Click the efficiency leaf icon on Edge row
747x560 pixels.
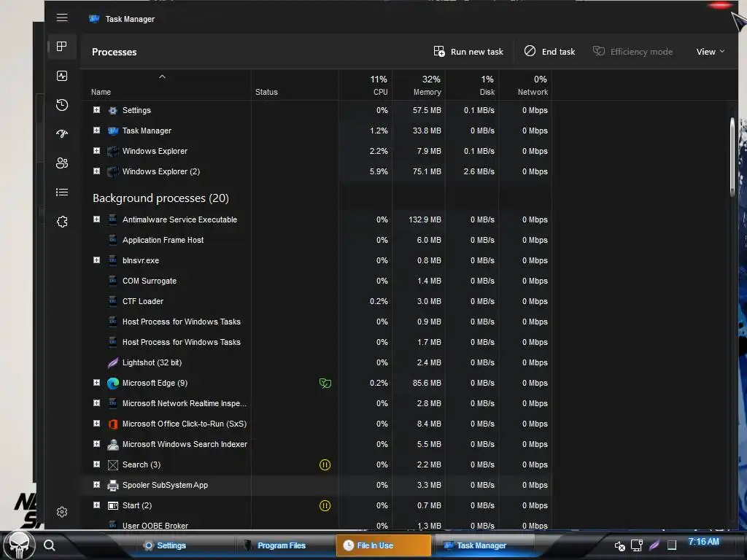325,384
